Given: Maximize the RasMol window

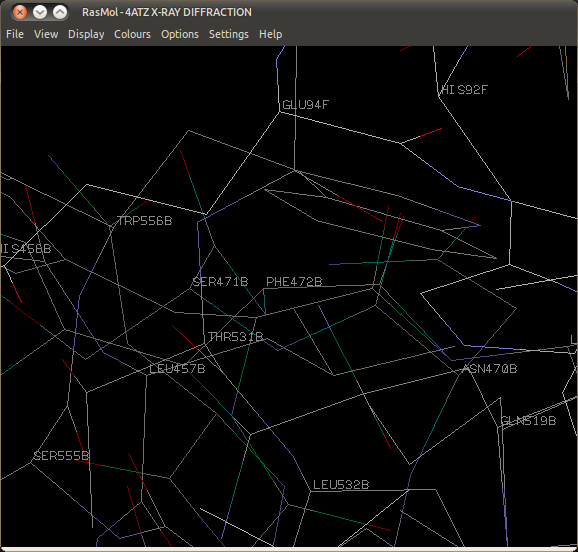Looking at the screenshot, I should (60, 12).
